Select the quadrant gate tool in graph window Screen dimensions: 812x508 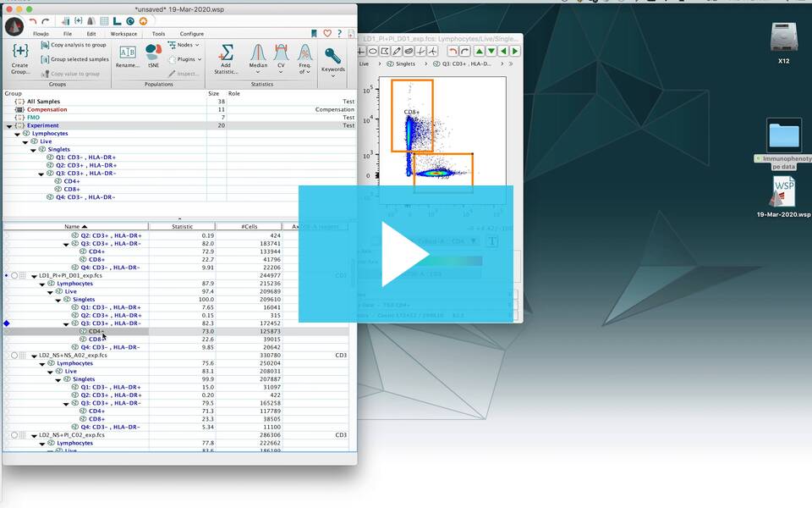click(420, 51)
